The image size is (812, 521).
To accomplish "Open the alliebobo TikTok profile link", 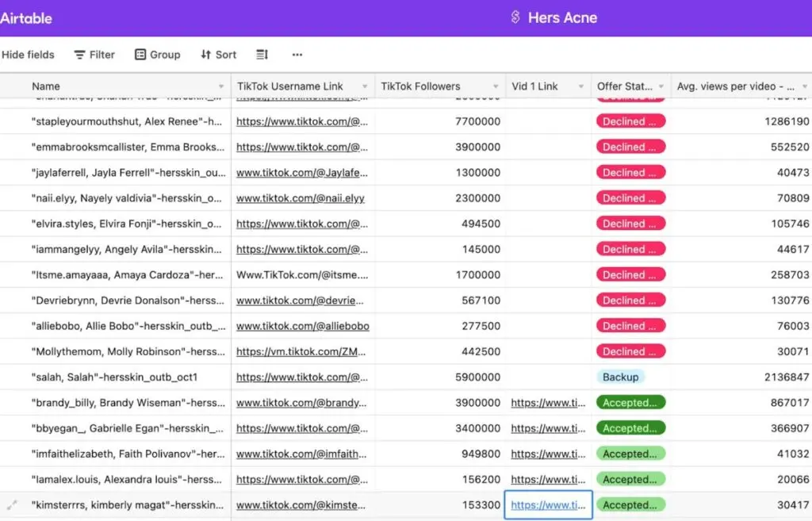I will pos(302,326).
